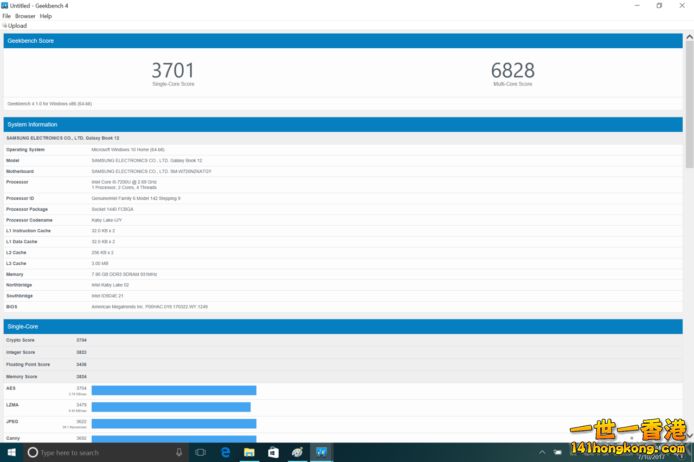This screenshot has height=462, width=694.
Task: Click the JPEG benchmark result bar
Action: tap(174, 424)
